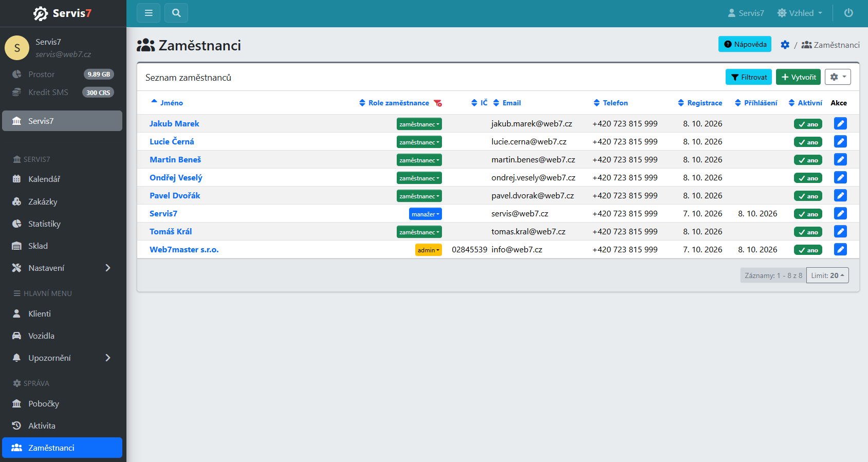Click the power logout icon
Screen dimensions: 868x462
pyautogui.click(x=848, y=13)
